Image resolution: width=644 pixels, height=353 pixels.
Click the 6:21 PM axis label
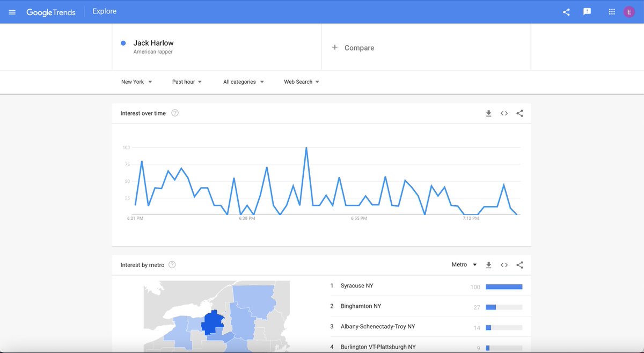coord(135,219)
